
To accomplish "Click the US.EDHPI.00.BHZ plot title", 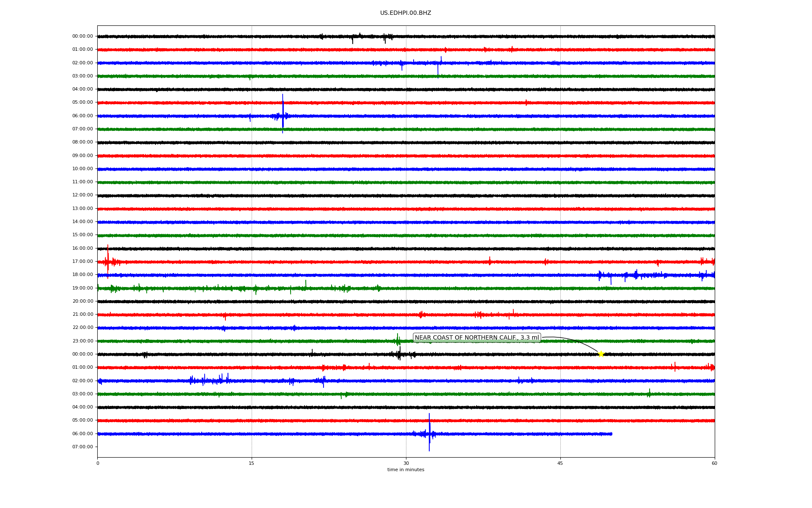I will [x=406, y=13].
